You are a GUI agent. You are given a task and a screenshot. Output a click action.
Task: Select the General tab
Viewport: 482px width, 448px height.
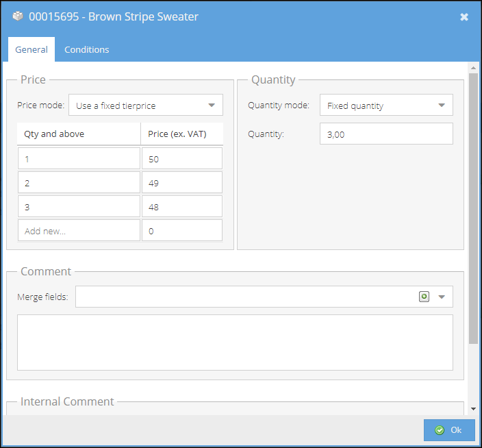click(x=31, y=49)
